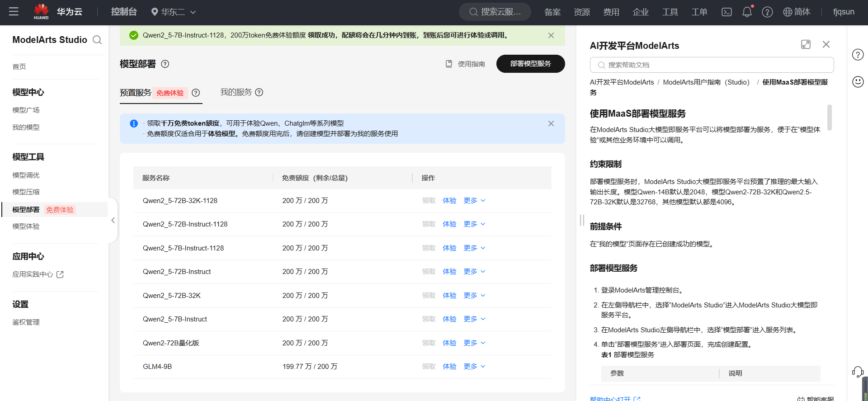Open the 工具 menu
The image size is (868, 401).
[670, 12]
